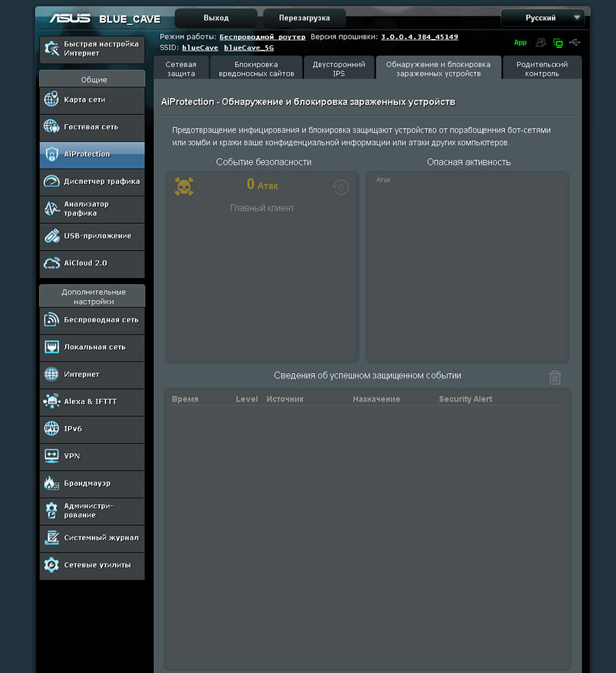Click the Локальная сеть LAN icon
This screenshot has height=673, width=616.
51,347
